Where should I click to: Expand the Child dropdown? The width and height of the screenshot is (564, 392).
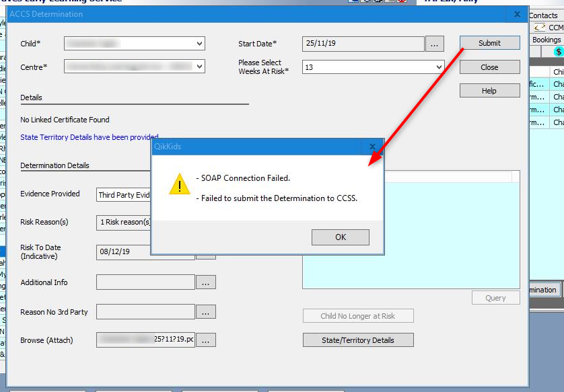click(x=199, y=44)
